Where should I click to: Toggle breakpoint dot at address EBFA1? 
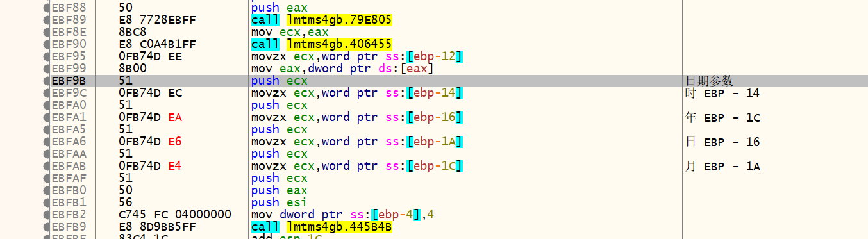[46, 117]
